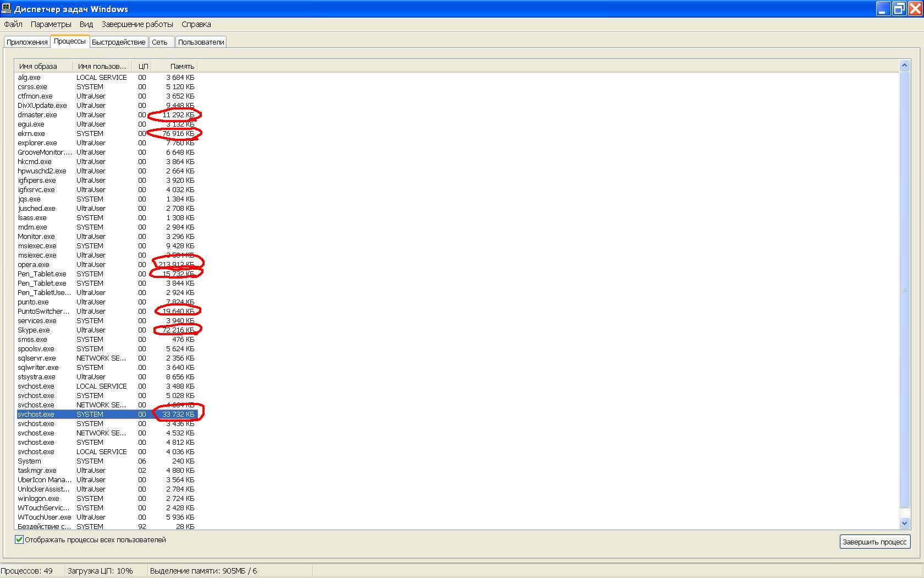The image size is (924, 578).
Task: Toggle show processes from all users checkbox
Action: (19, 539)
